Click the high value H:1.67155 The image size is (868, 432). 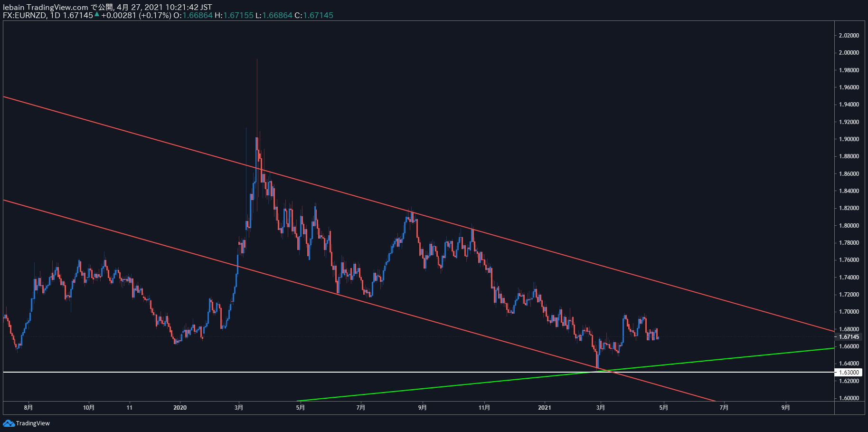coord(234,15)
